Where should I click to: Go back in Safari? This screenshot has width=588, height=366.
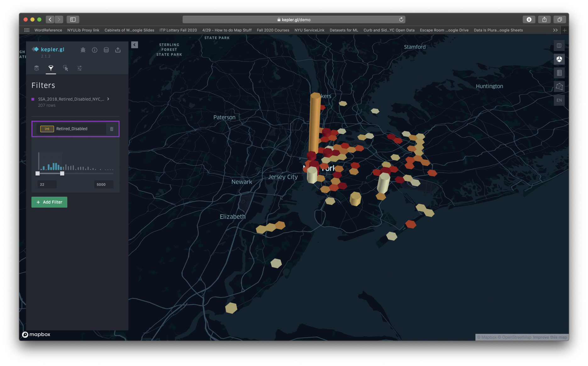point(50,20)
